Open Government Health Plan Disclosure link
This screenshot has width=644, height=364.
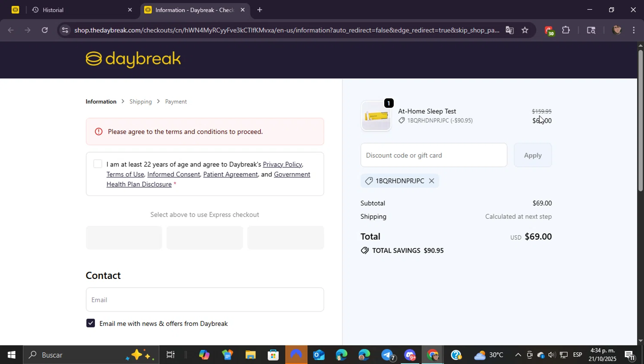click(208, 179)
